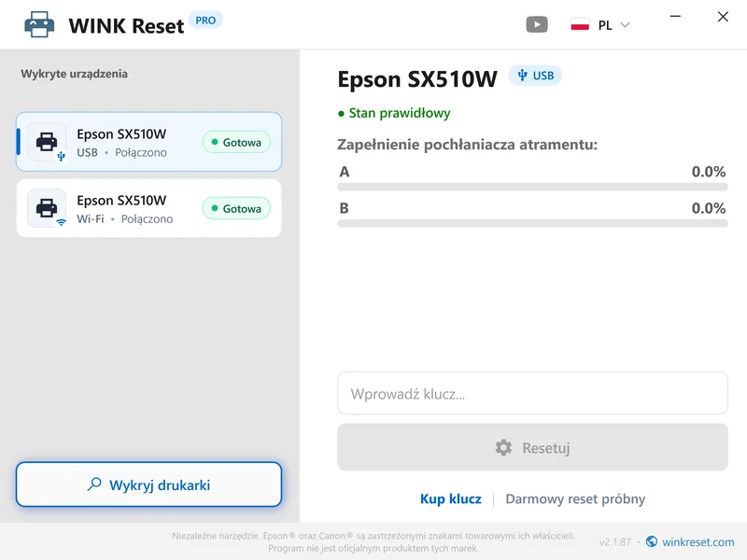This screenshot has height=560, width=747.
Task: Open the Kup klucz link
Action: 451,499
